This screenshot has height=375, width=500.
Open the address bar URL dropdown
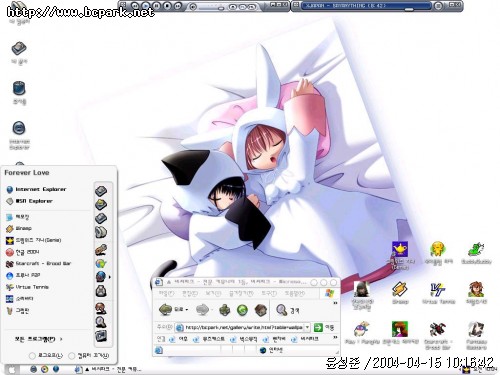point(307,327)
